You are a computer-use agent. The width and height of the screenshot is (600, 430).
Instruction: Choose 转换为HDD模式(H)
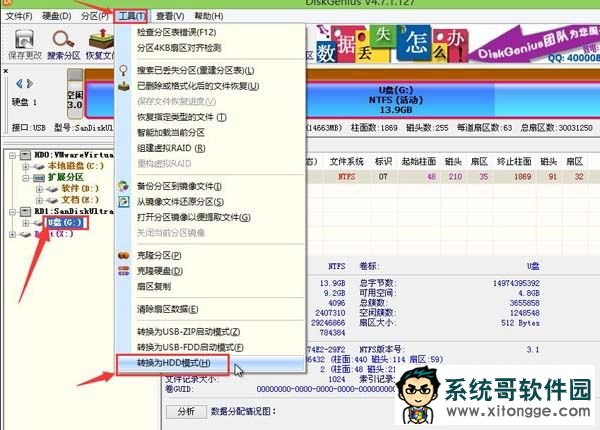click(x=174, y=363)
